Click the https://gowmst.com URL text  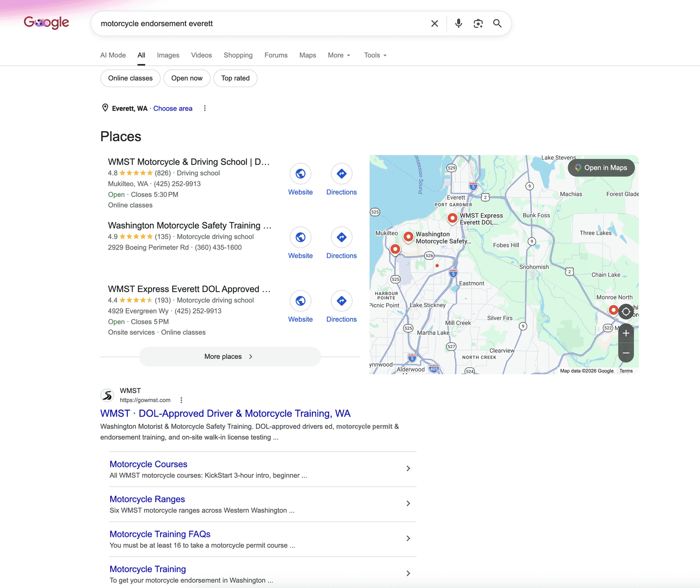145,400
